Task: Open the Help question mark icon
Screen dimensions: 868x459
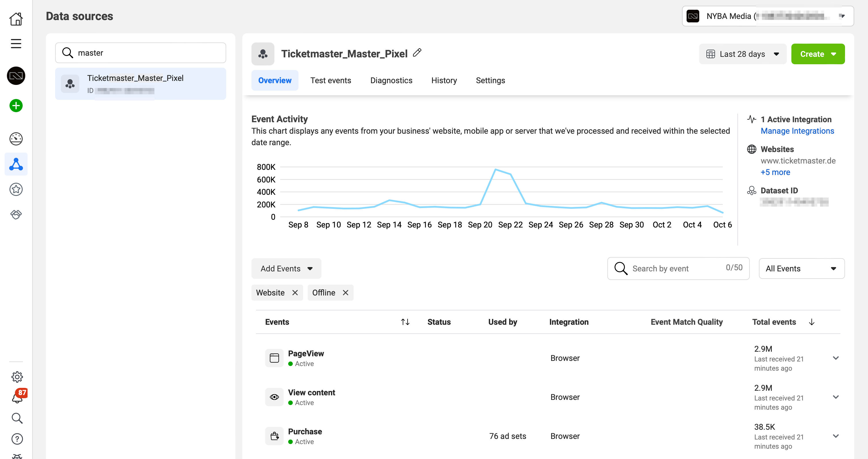Action: [17, 439]
